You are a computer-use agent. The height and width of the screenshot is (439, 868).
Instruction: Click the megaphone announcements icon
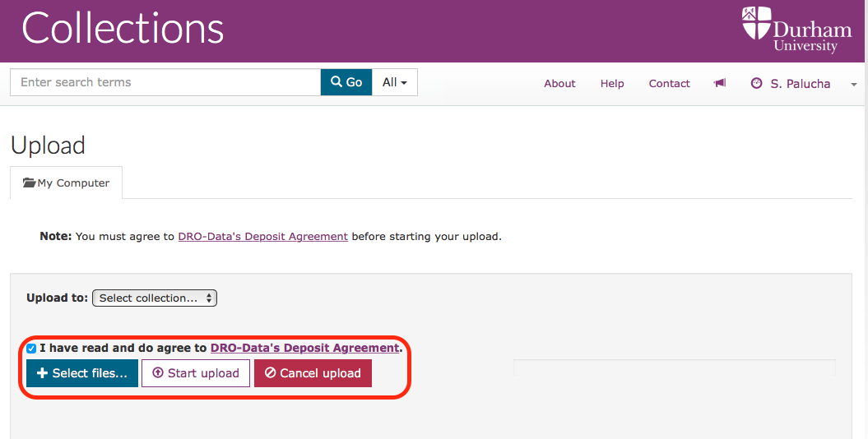click(x=720, y=83)
